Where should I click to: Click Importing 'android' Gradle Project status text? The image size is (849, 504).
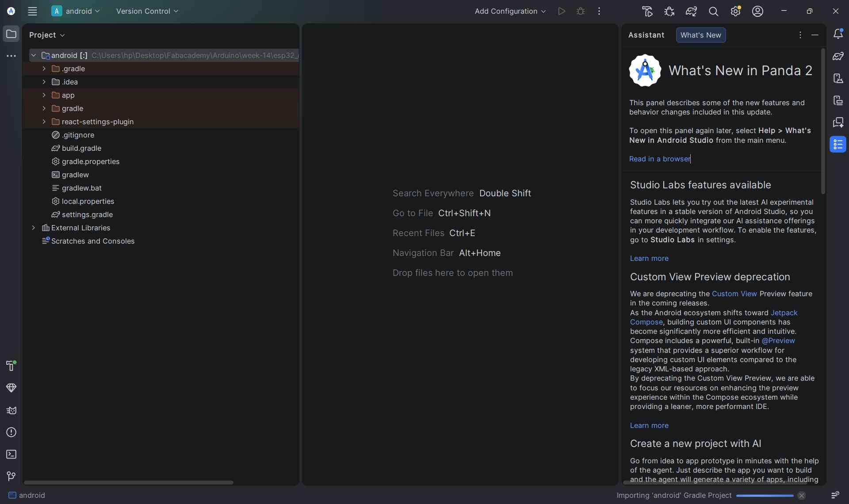click(674, 495)
